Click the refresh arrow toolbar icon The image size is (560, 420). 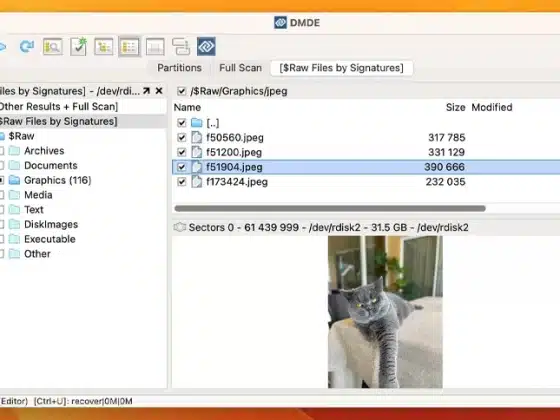click(x=27, y=46)
